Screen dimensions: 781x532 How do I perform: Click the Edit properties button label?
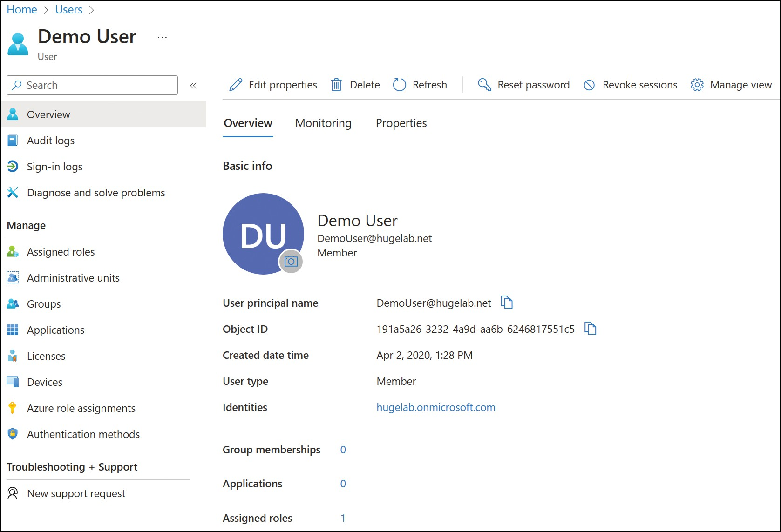283,85
